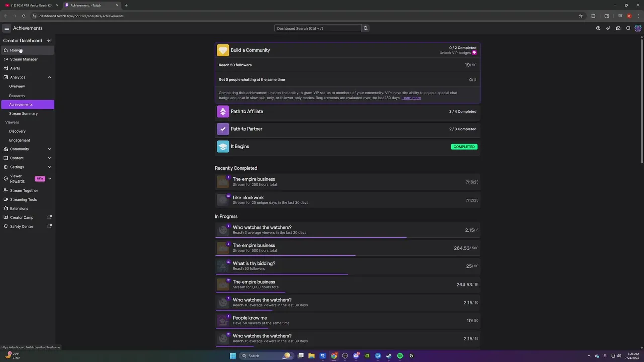Open Creator Camp external link
The image size is (644, 362).
point(27,218)
